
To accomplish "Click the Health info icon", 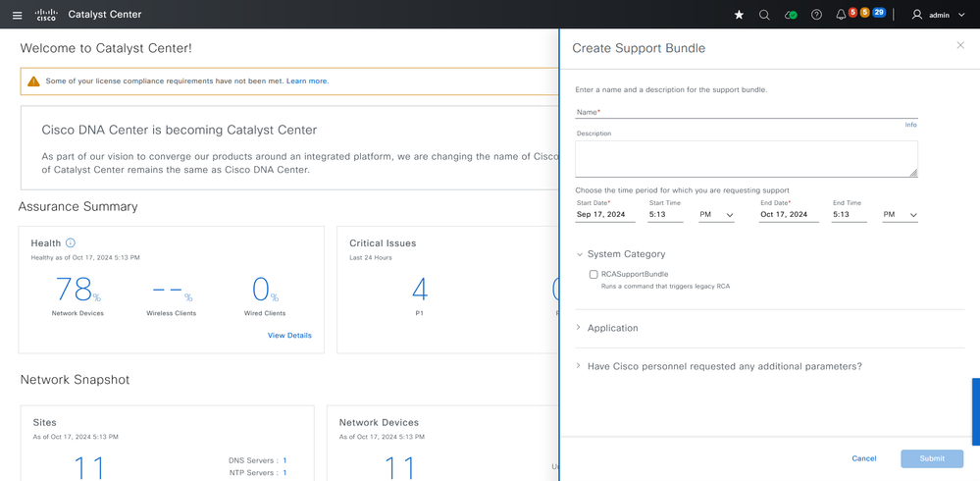I will click(x=71, y=242).
